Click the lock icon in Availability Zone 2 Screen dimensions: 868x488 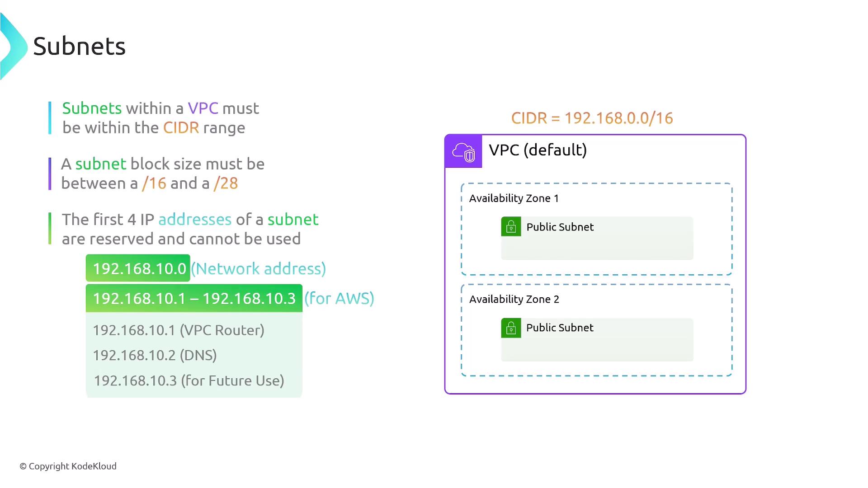pyautogui.click(x=511, y=328)
